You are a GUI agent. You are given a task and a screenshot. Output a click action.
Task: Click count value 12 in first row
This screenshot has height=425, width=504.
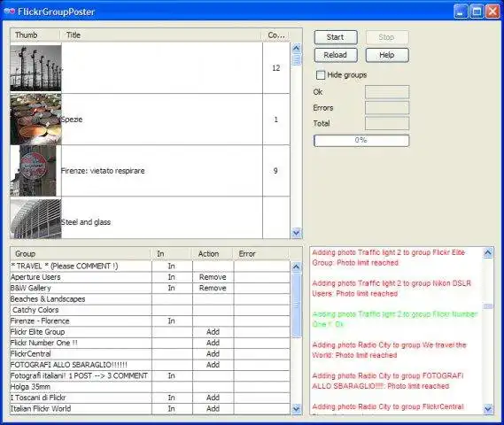[x=275, y=68]
